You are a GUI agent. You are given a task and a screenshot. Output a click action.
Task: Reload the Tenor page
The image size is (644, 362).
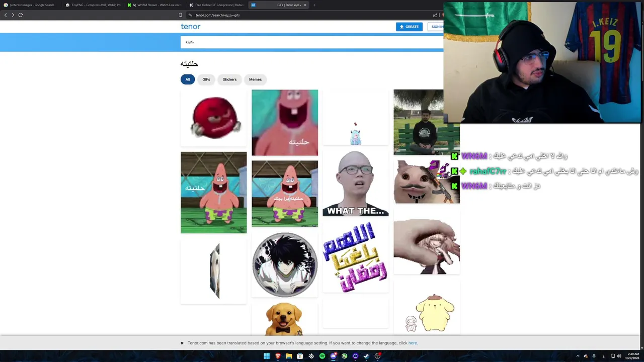(x=21, y=15)
